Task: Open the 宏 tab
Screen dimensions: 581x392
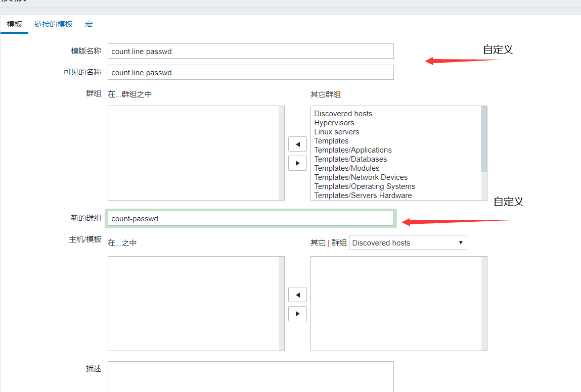Action: point(89,24)
